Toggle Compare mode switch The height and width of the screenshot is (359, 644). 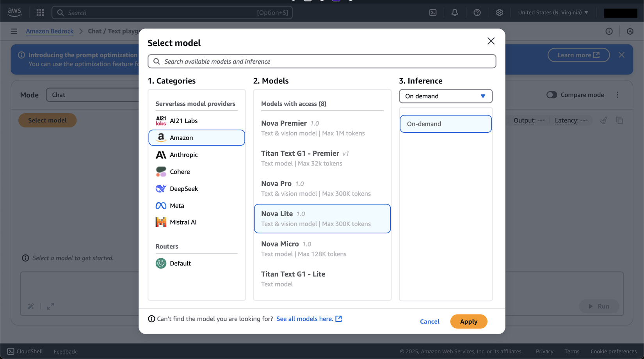tap(551, 95)
